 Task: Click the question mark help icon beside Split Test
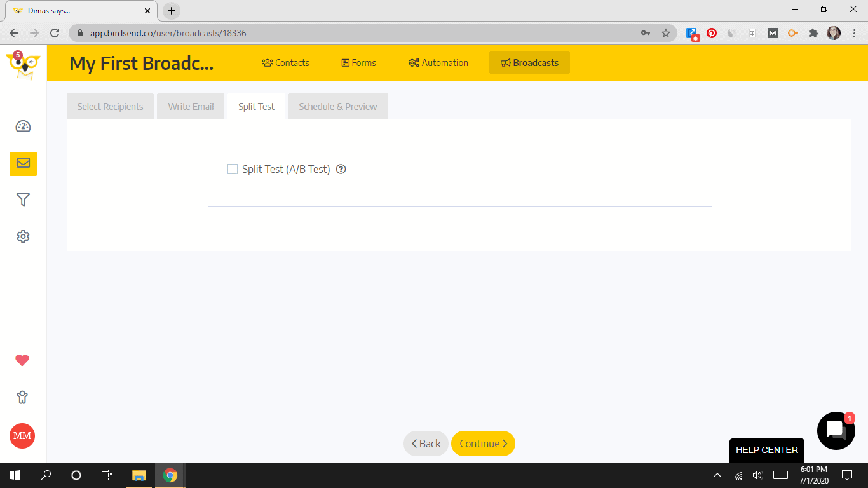(x=341, y=169)
